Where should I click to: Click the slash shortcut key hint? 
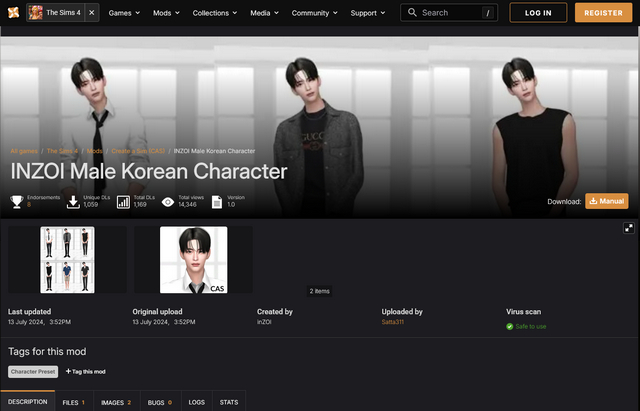487,13
